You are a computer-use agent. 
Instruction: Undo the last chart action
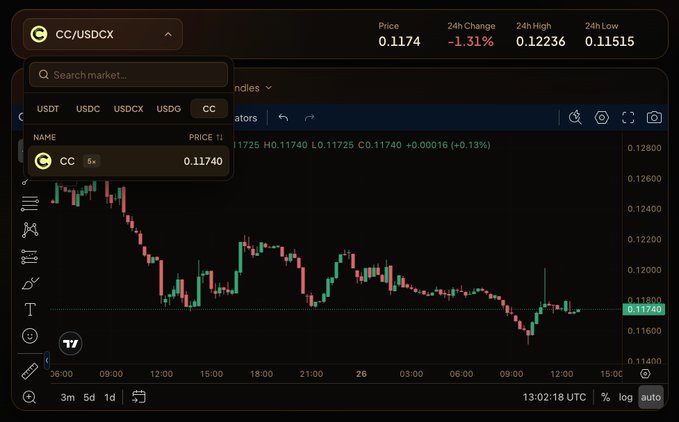coord(283,118)
